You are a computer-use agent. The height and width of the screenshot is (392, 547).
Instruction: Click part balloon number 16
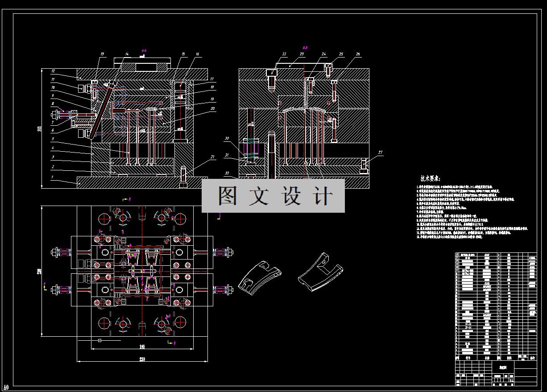[x=197, y=54]
